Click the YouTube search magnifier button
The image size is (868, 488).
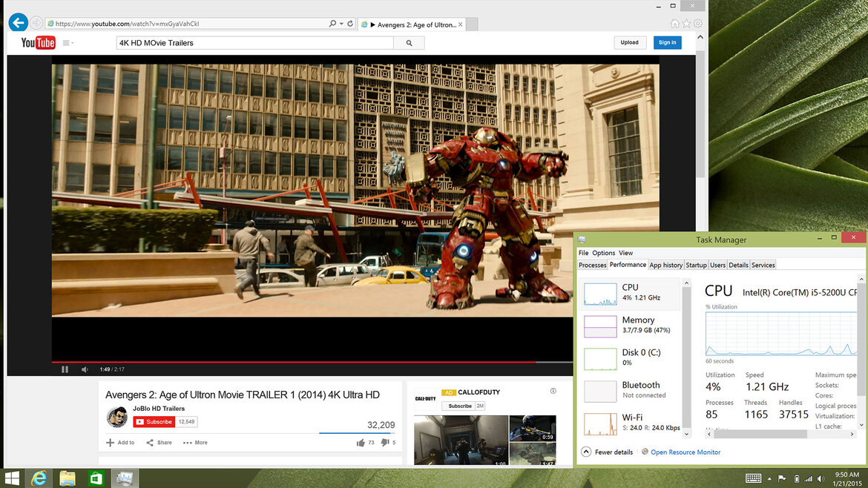click(409, 42)
